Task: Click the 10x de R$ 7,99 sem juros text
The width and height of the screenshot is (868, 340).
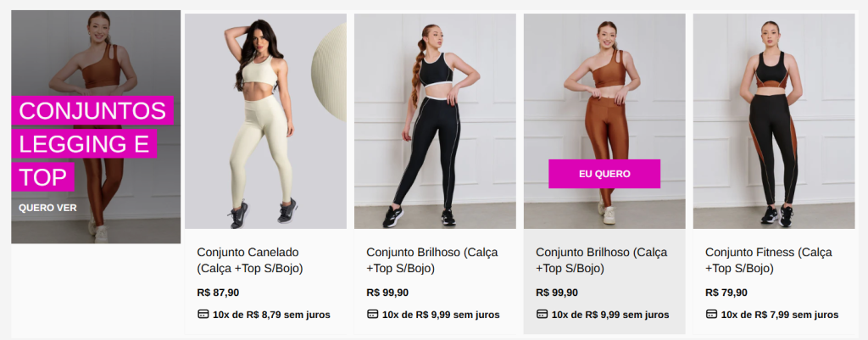Action: click(780, 315)
